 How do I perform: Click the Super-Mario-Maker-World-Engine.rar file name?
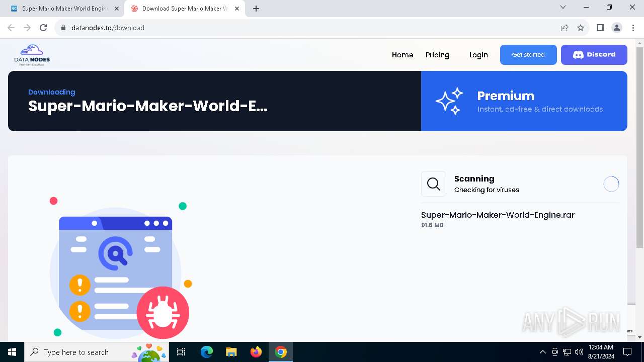[x=498, y=215]
